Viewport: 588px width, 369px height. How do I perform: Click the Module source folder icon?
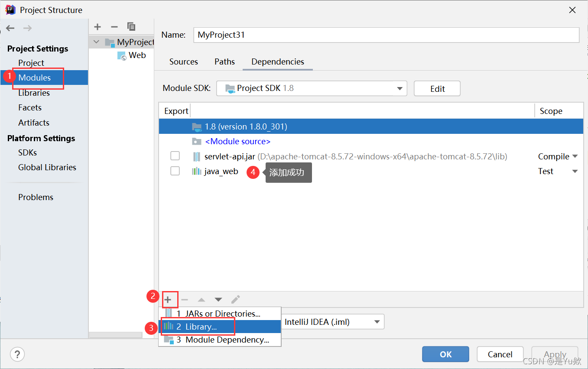[197, 141]
